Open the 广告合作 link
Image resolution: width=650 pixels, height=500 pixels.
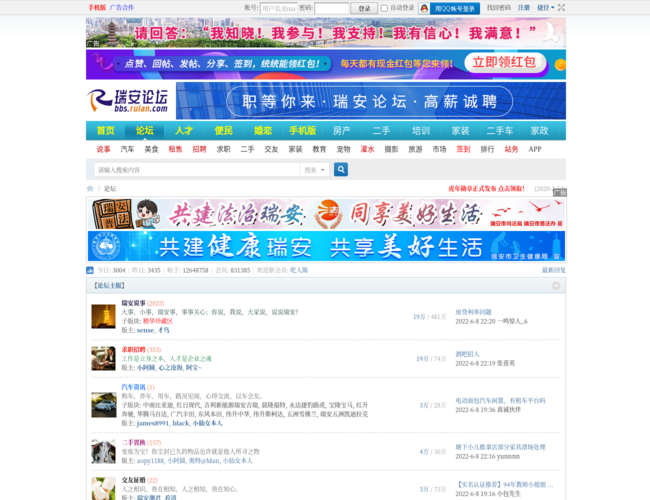[x=121, y=7]
